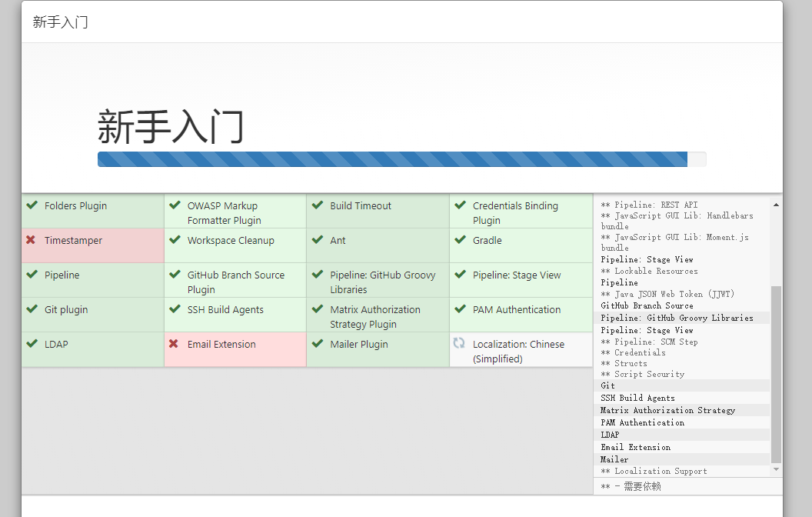Click 'GitHub Branch Source' in the log
812x517 pixels.
[647, 305]
